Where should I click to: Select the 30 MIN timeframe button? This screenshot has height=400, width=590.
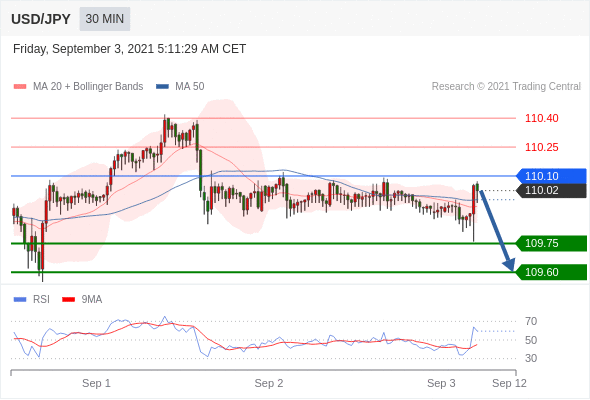coord(105,19)
